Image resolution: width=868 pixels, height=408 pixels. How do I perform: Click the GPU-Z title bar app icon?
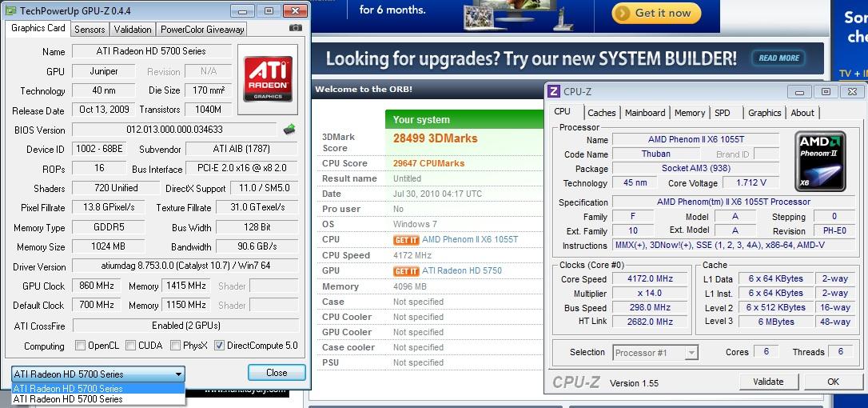pos(12,10)
